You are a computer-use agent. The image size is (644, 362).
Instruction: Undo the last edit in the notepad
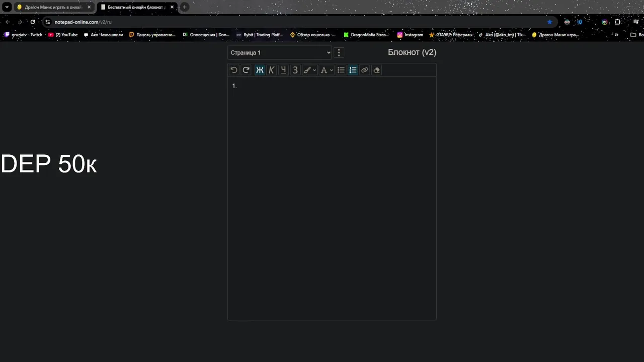pyautogui.click(x=234, y=70)
